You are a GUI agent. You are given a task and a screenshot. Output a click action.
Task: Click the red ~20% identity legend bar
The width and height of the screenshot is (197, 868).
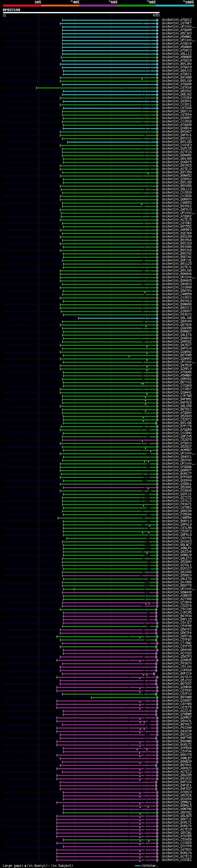[22, 6]
